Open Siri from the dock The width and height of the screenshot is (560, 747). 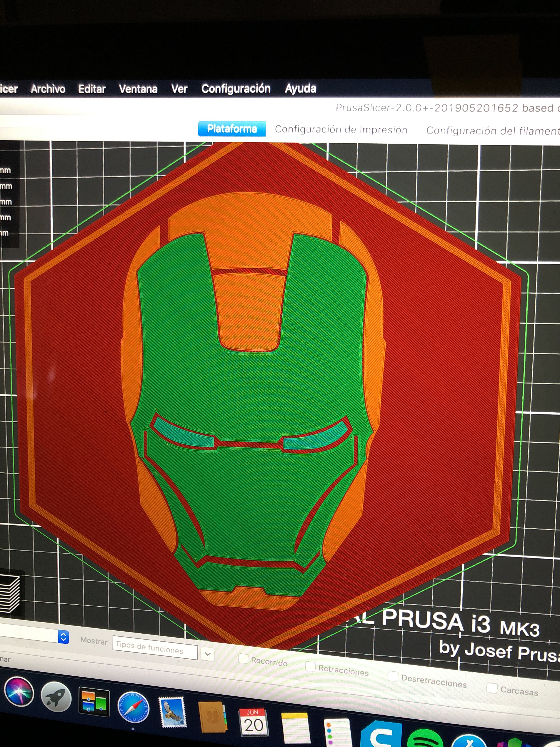click(x=19, y=691)
